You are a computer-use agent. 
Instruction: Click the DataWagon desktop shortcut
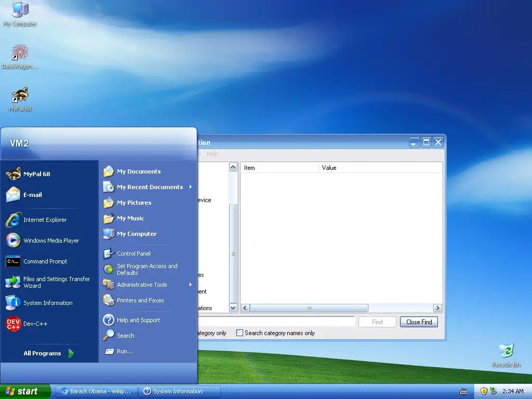click(x=20, y=56)
